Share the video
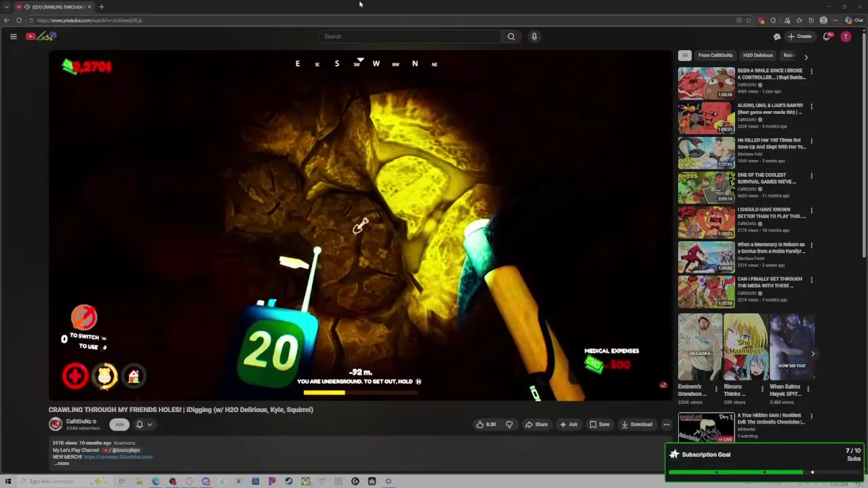Image resolution: width=868 pixels, height=488 pixels. tap(536, 424)
